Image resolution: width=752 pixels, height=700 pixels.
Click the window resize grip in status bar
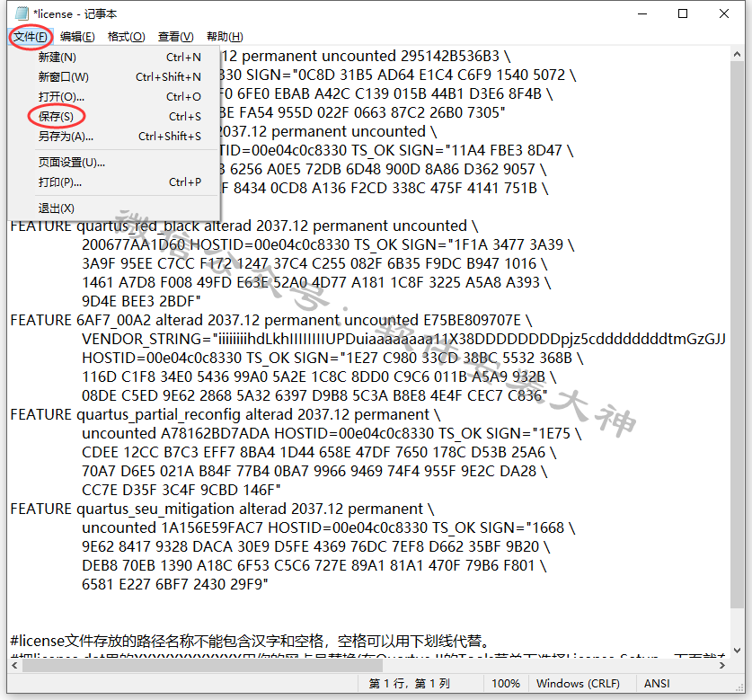[x=739, y=687]
